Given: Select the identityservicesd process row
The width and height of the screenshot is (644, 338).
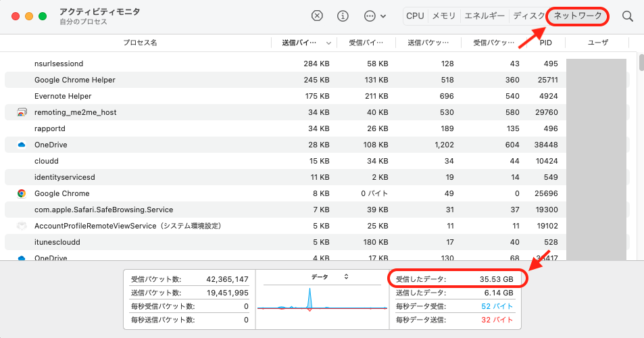Looking at the screenshot, I should click(317, 177).
